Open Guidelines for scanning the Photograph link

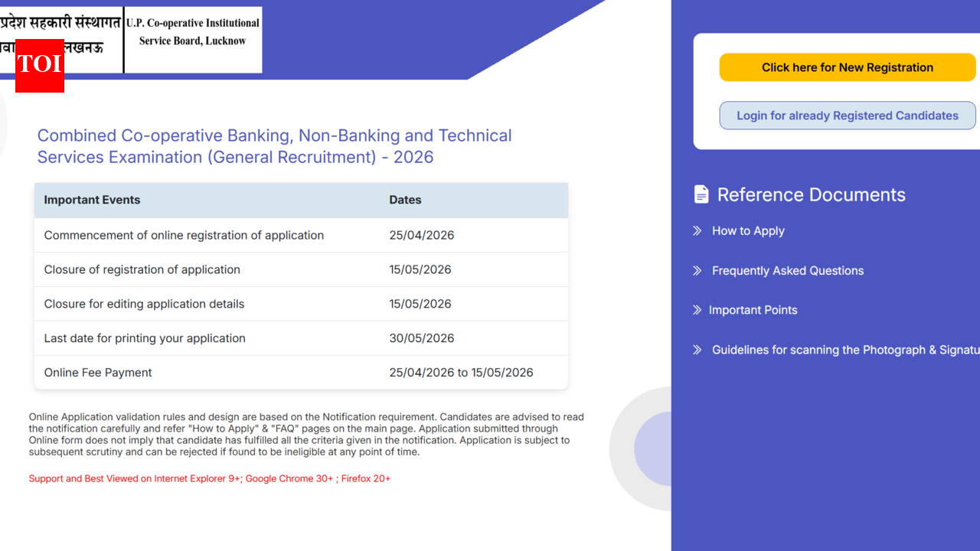pyautogui.click(x=846, y=350)
